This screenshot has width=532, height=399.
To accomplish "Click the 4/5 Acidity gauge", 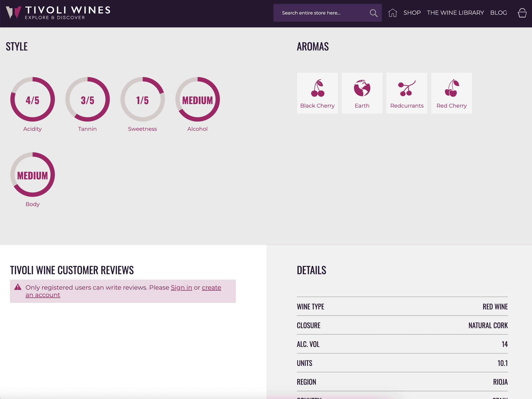I will click(x=33, y=100).
